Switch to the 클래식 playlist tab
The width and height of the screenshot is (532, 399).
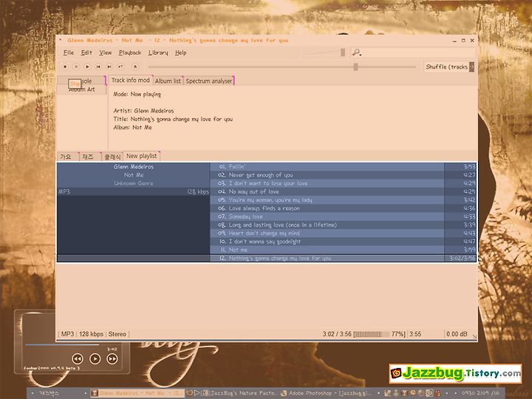[112, 157]
